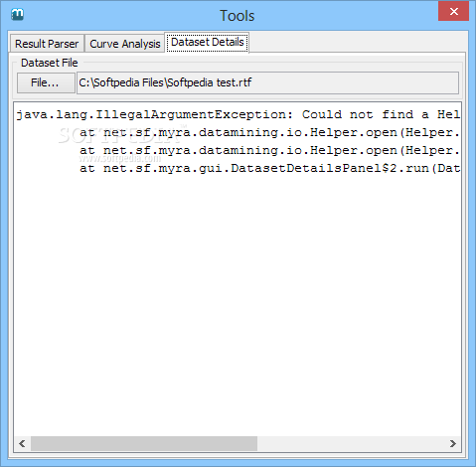This screenshot has height=467, width=476.
Task: Click the horizontal scrollbar left arrow
Action: pyautogui.click(x=22, y=443)
